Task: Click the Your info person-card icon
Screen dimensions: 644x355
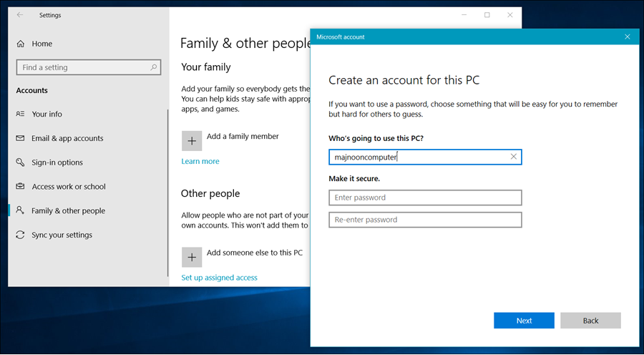Action: pos(20,114)
